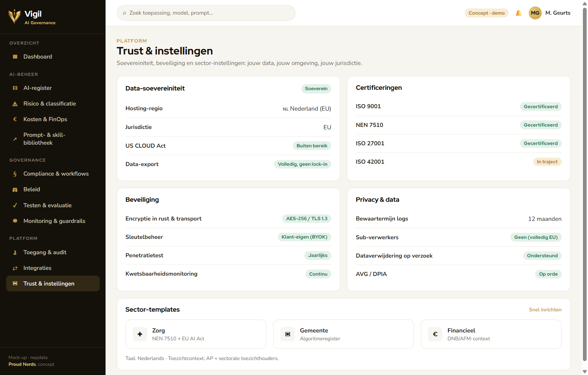This screenshot has width=588, height=375.
Task: Click the Kosten & FinOps euro icon
Action: coord(15,119)
